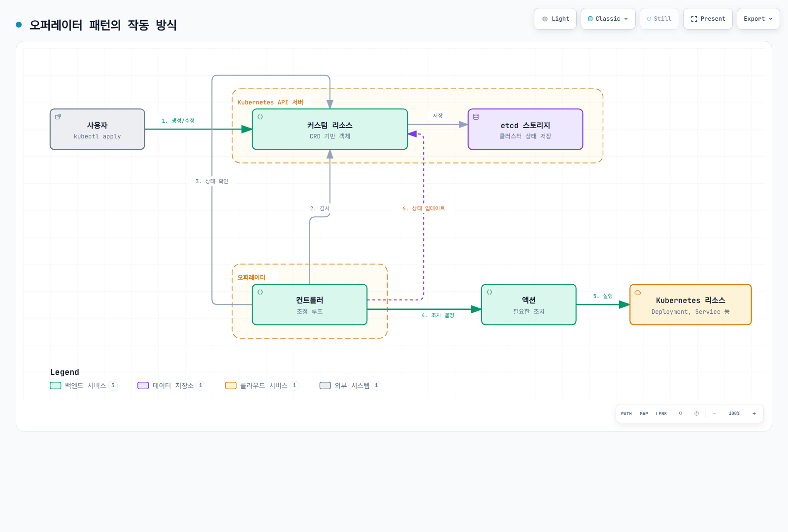The width and height of the screenshot is (788, 532).
Task: Click the count badge beside 데이터 저장소
Action: [x=200, y=386]
